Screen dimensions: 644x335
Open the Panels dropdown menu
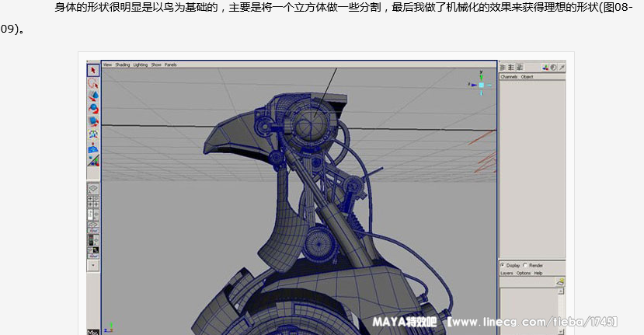click(170, 65)
